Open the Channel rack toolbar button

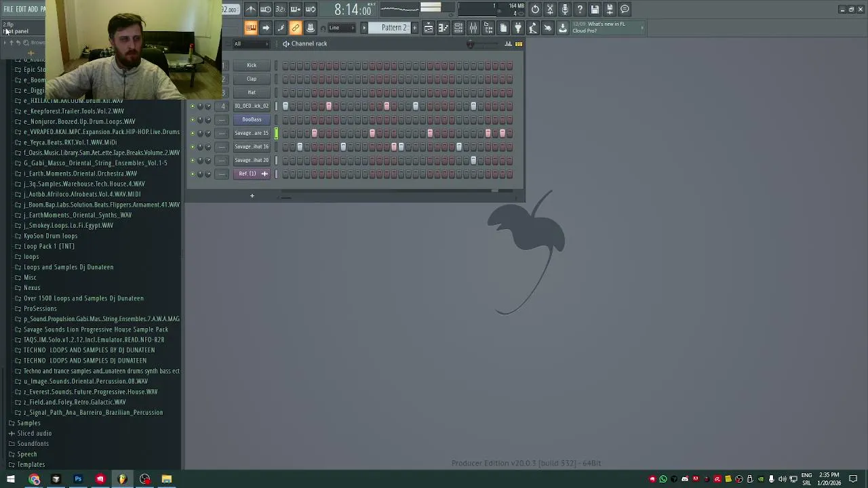pyautogui.click(x=458, y=28)
